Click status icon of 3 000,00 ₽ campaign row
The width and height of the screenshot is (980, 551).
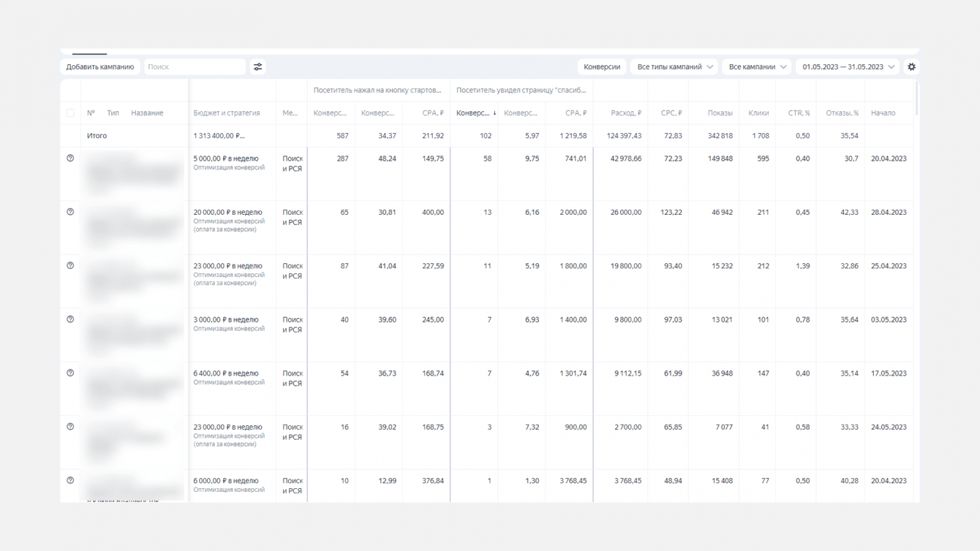click(x=70, y=319)
